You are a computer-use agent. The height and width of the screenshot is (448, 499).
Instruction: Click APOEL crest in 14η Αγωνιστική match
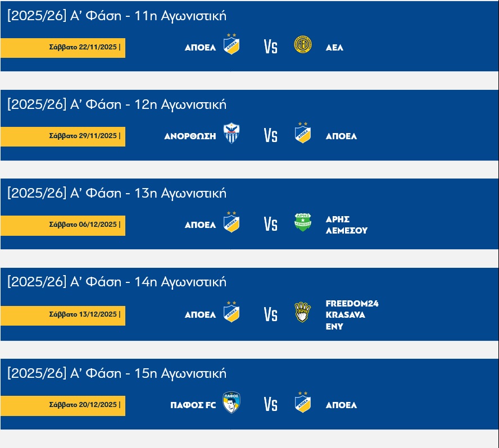pos(232,312)
